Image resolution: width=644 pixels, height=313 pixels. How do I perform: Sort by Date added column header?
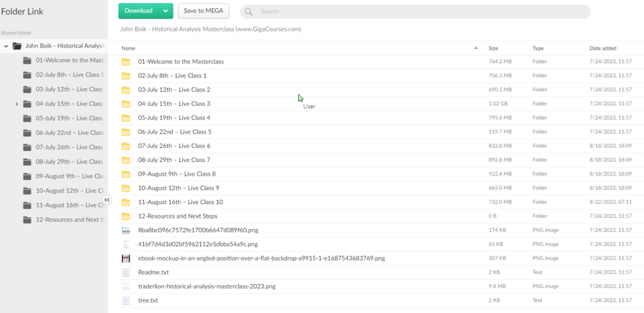[x=602, y=48]
